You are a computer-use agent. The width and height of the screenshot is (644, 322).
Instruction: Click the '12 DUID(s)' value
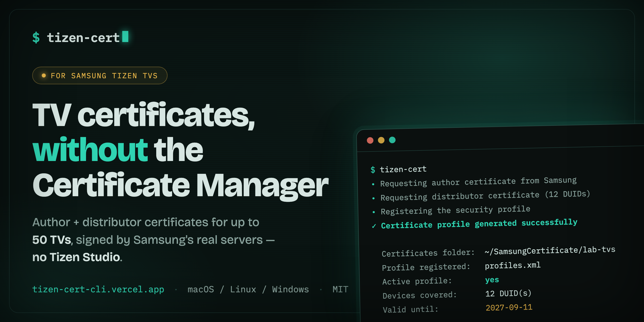(x=508, y=293)
